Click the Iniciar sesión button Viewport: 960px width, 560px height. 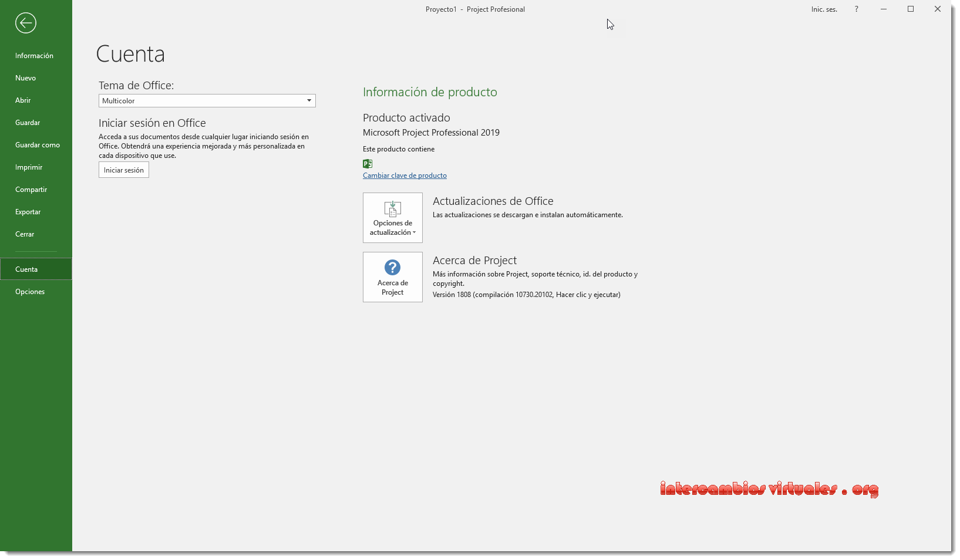pyautogui.click(x=124, y=170)
